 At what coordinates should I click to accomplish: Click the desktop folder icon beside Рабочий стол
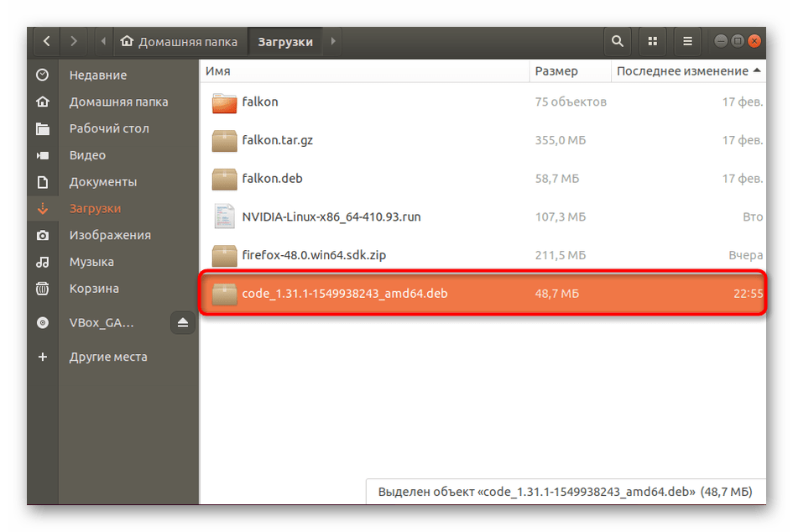pos(43,128)
